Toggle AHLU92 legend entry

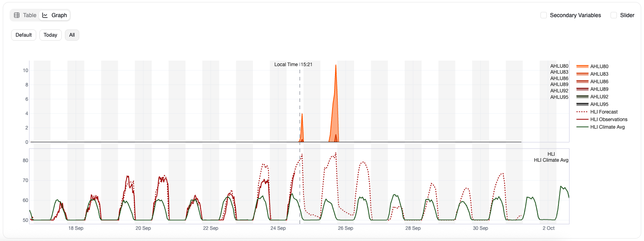point(593,97)
